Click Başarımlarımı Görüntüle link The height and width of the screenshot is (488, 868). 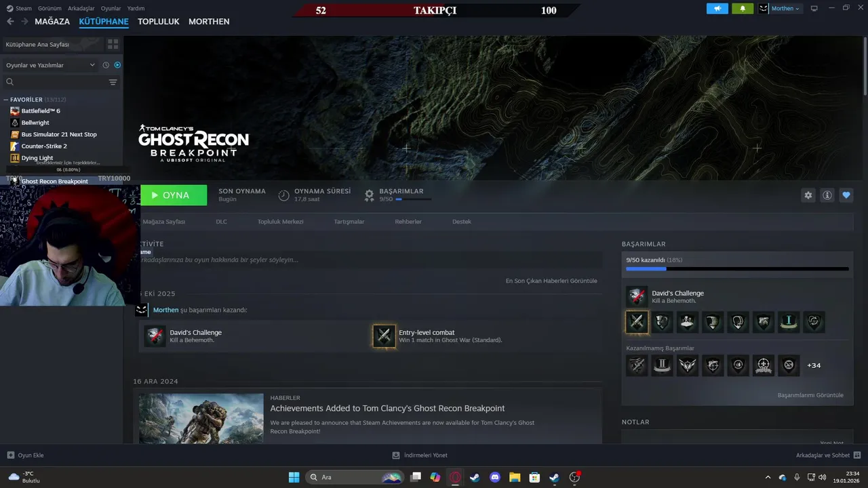pyautogui.click(x=810, y=395)
